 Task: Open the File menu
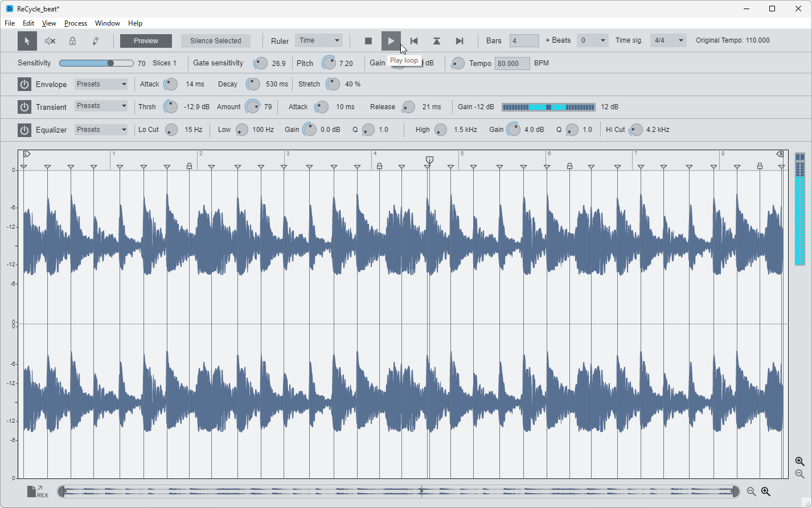point(10,23)
